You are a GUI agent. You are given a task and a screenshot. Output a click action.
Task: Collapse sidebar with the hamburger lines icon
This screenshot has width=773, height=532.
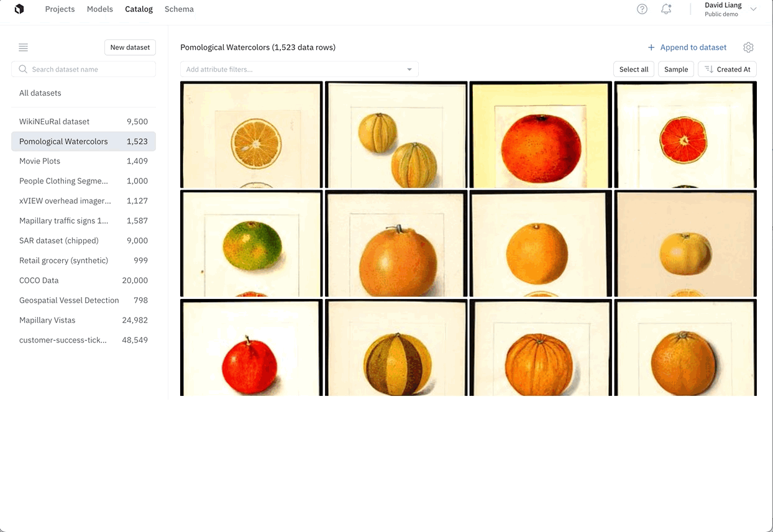pos(24,47)
